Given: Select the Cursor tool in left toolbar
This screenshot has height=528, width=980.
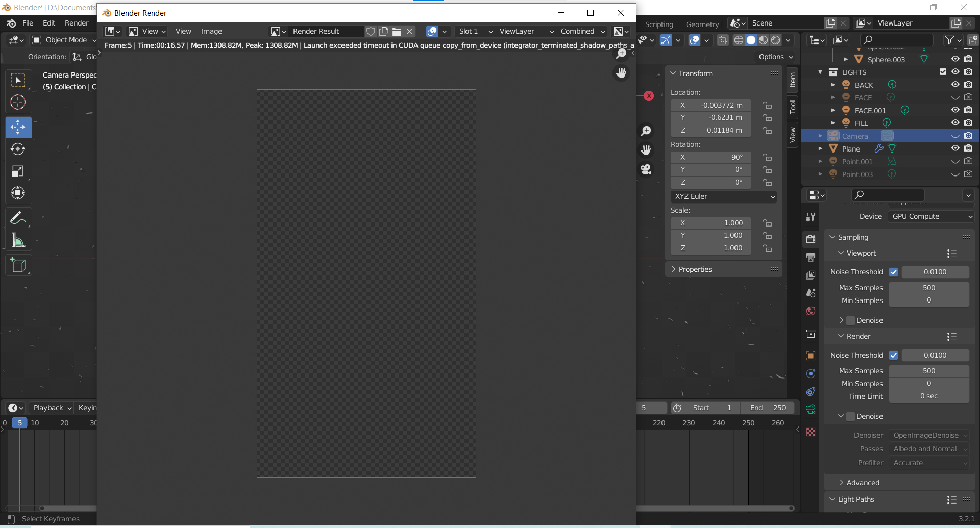Looking at the screenshot, I should [18, 103].
